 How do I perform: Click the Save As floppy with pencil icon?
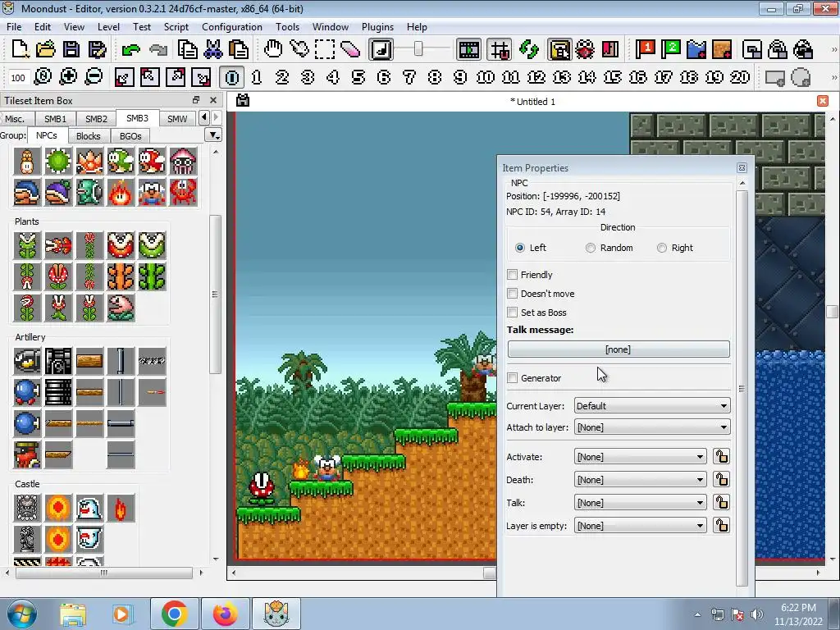(97, 50)
